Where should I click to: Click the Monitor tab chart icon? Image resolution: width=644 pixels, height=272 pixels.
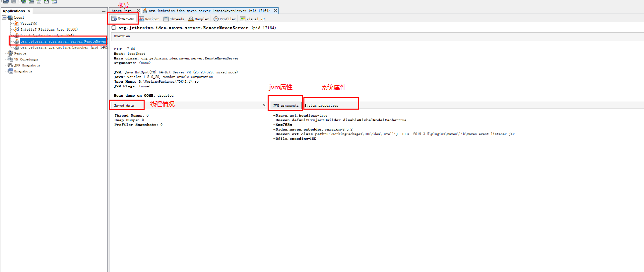pyautogui.click(x=141, y=19)
